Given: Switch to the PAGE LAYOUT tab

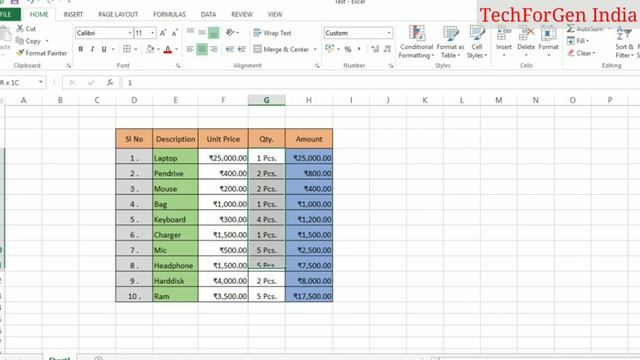Looking at the screenshot, I should click(x=118, y=14).
